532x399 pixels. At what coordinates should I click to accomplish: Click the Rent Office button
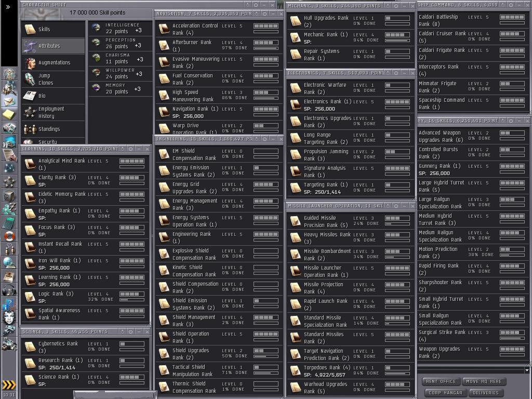coord(441,381)
